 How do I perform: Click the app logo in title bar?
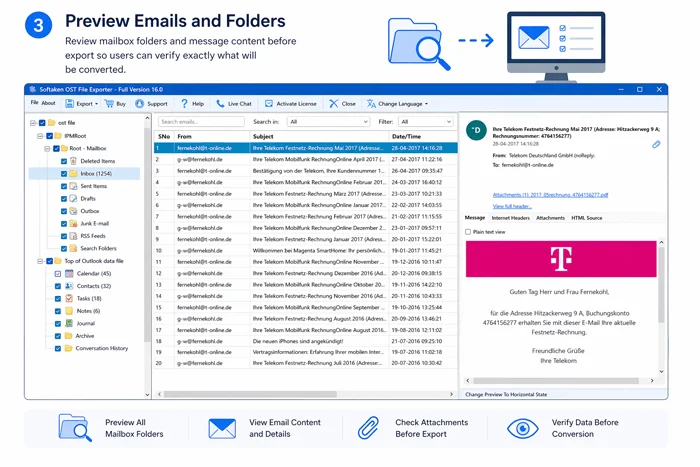coord(32,89)
